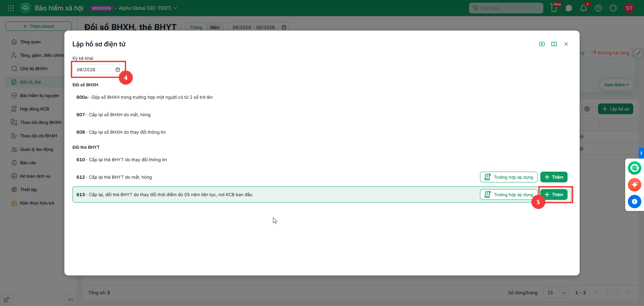Open Theo dõi đóng BHXH item

[41, 123]
